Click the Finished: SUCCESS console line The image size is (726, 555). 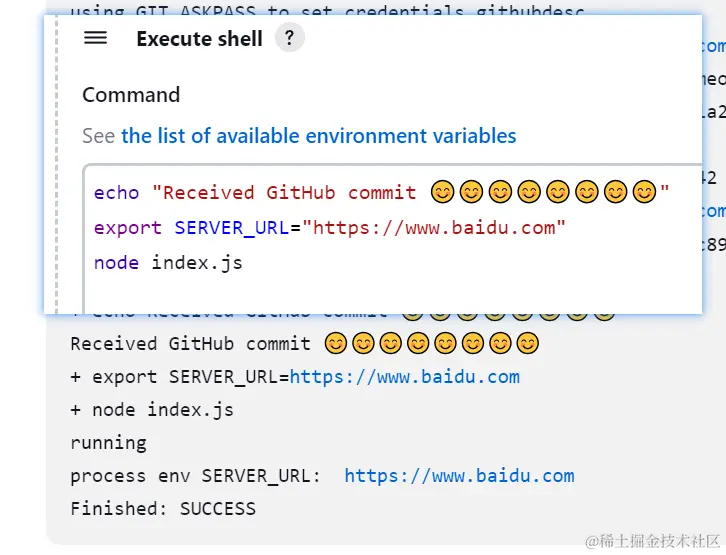point(163,509)
